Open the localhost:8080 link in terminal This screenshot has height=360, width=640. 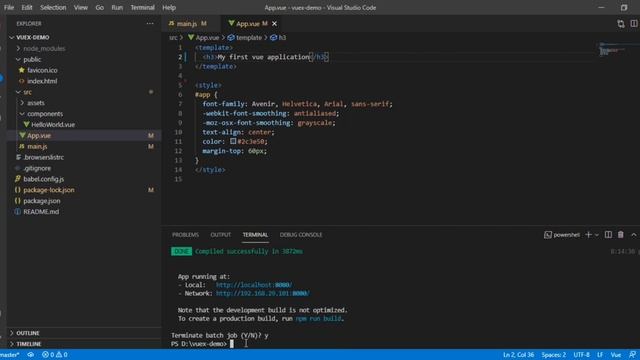[x=254, y=285]
